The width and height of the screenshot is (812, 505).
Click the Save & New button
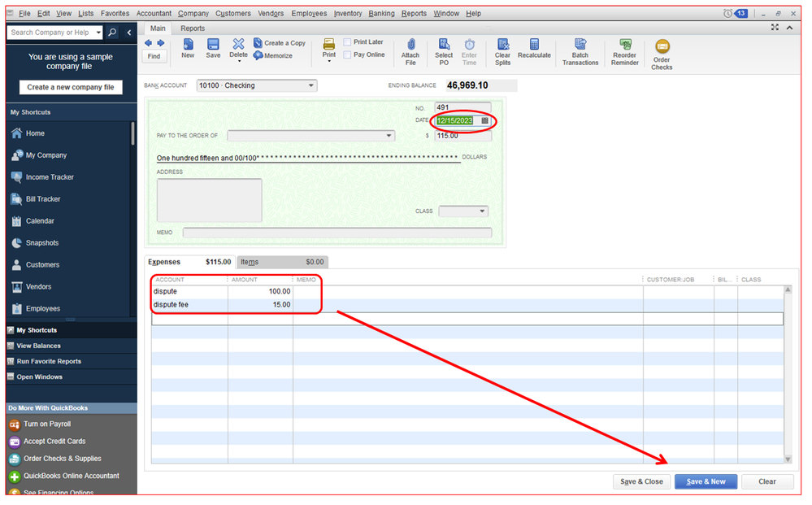coord(706,481)
